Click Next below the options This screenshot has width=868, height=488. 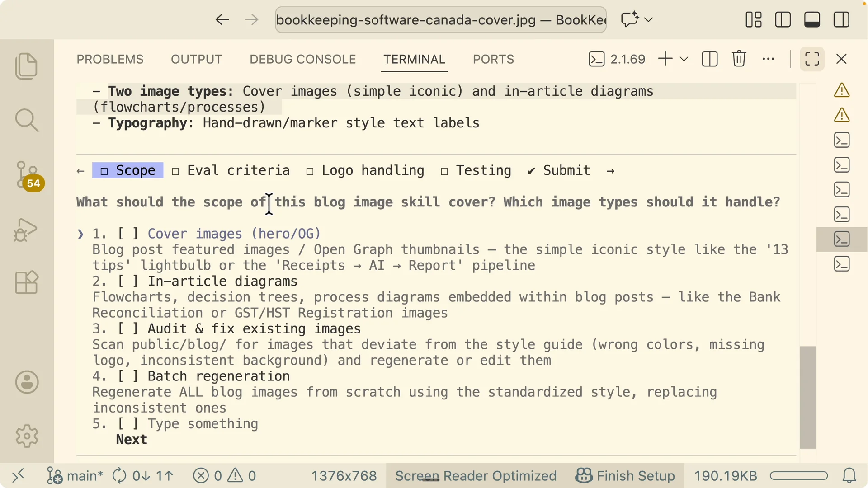coord(132,439)
